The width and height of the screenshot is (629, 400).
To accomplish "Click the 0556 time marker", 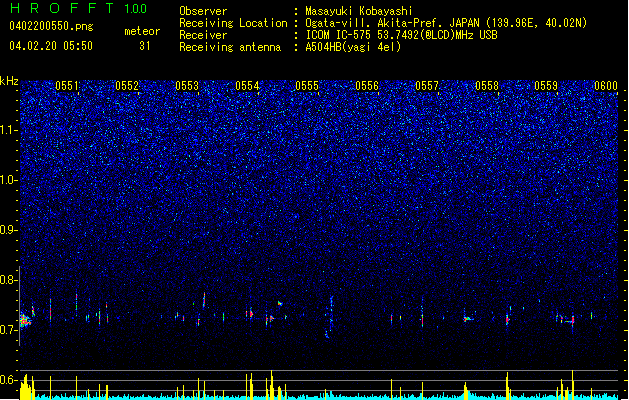I will pyautogui.click(x=367, y=86).
